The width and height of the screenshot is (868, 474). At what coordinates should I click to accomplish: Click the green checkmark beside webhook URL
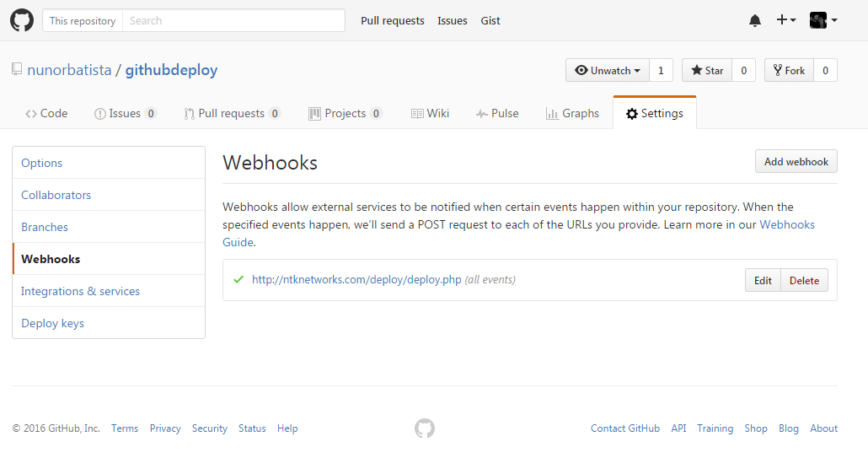(x=238, y=279)
